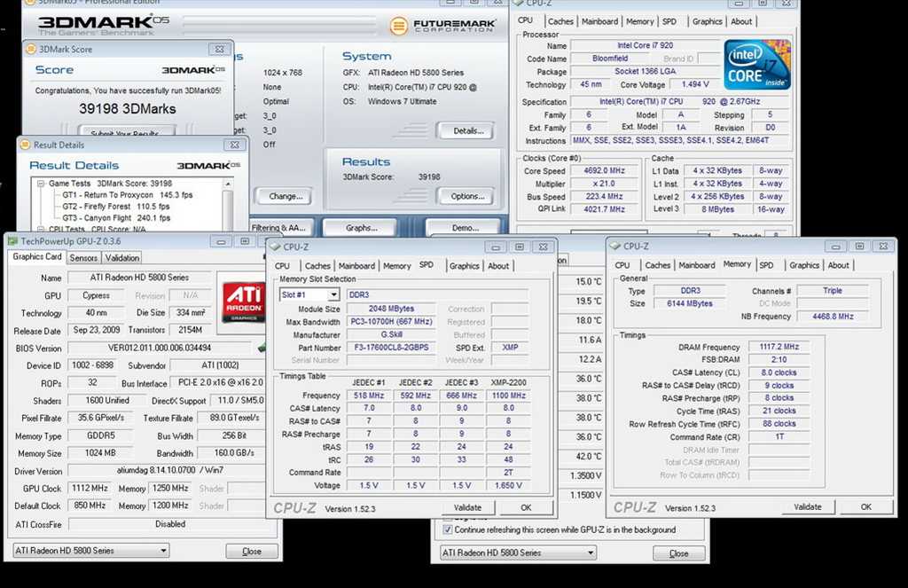Image resolution: width=908 pixels, height=588 pixels.
Task: Open Filtering & AA... settings
Action: (x=281, y=228)
